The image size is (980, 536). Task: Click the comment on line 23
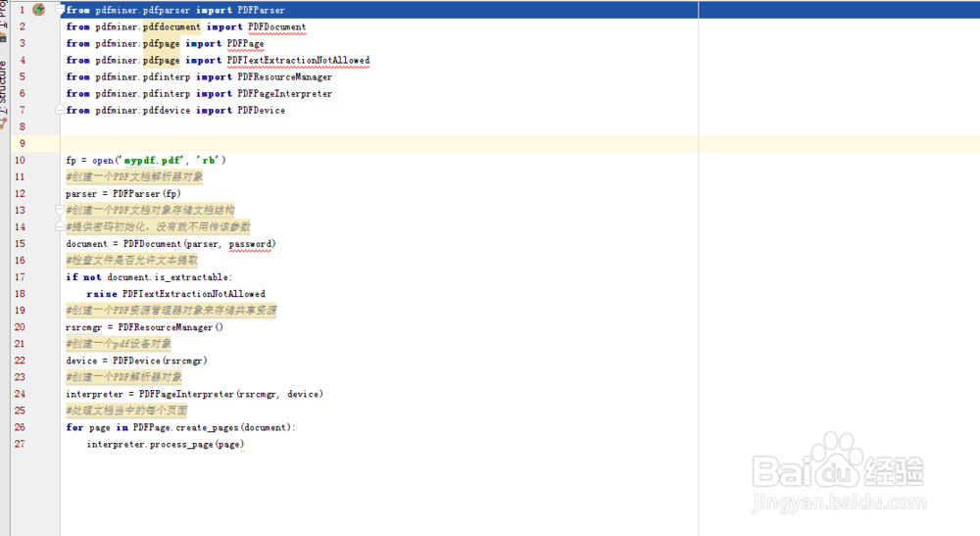tap(123, 377)
